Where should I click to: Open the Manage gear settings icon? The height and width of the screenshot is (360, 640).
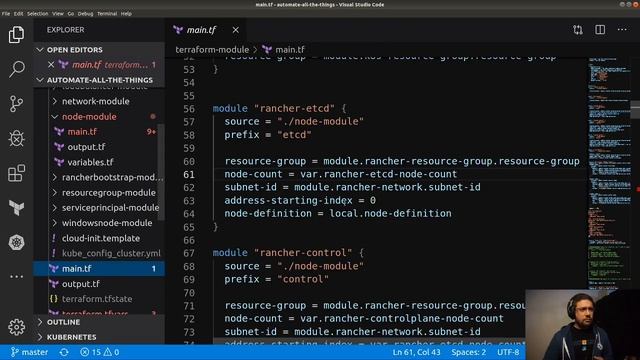point(16,327)
